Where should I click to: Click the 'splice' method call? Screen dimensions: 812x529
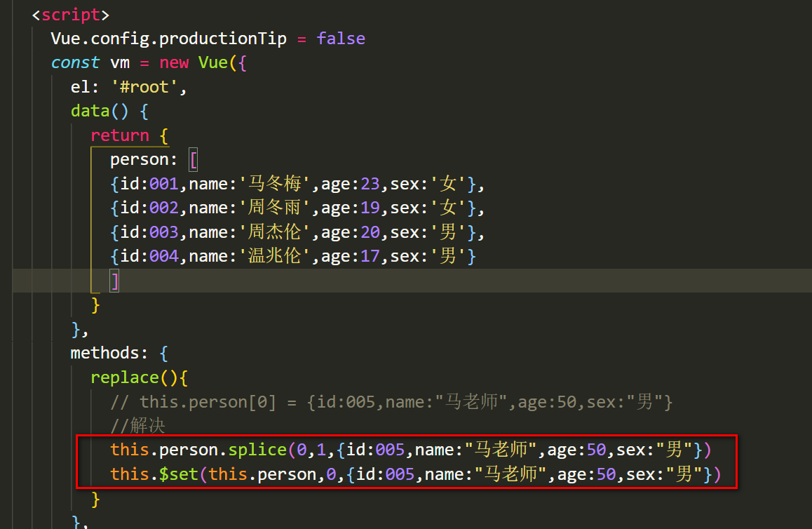[257, 450]
